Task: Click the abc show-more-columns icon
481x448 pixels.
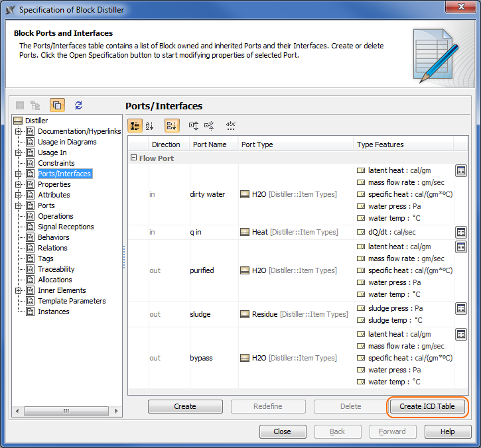Action: [x=231, y=126]
